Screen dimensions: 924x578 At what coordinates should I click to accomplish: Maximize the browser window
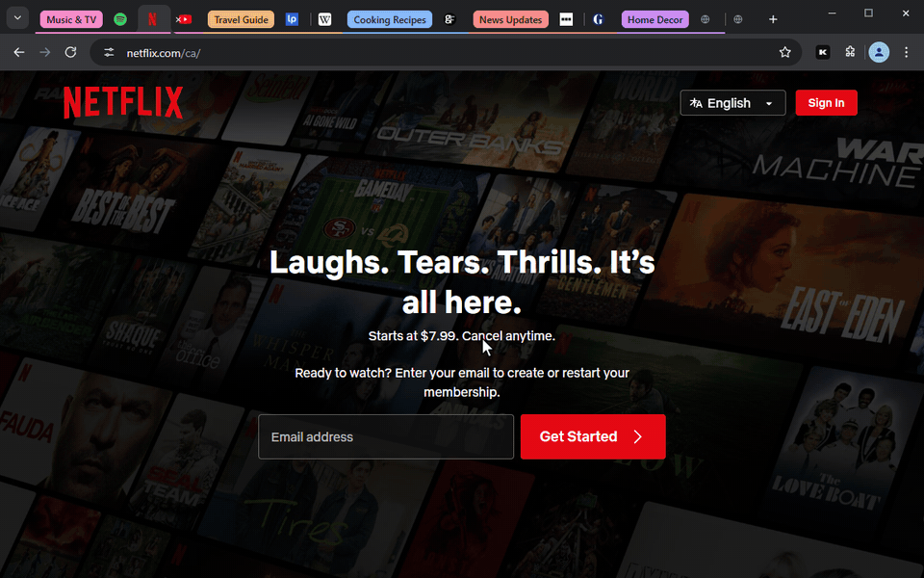(x=868, y=13)
